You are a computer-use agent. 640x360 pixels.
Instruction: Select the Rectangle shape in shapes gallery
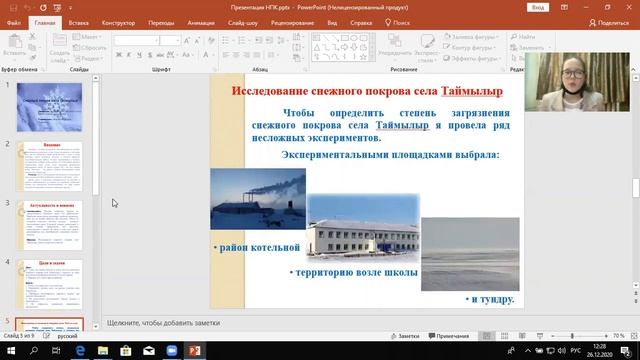344,38
